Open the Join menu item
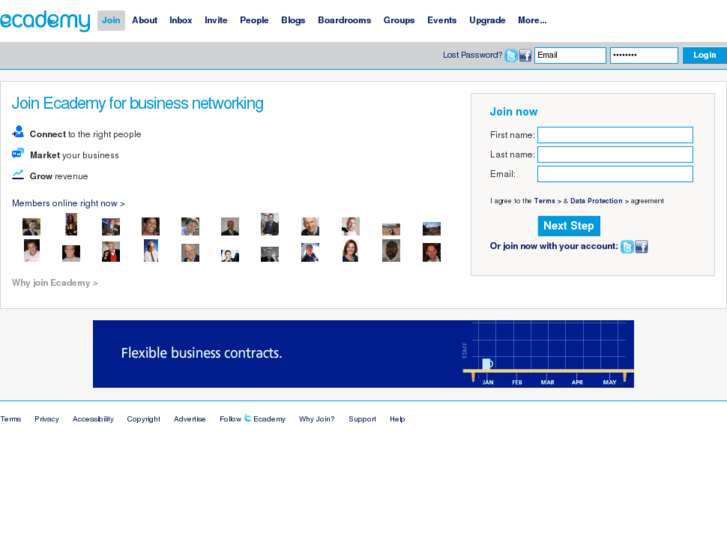This screenshot has height=545, width=727. pos(111,20)
